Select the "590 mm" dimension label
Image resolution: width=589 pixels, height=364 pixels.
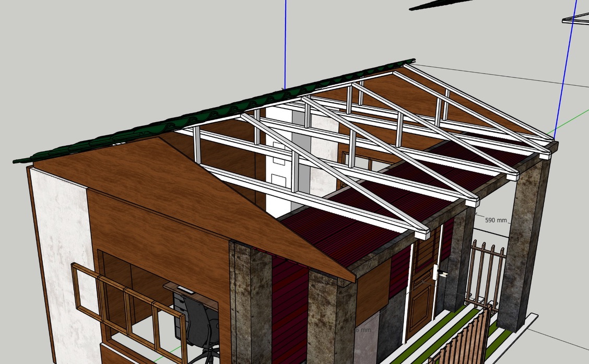pyautogui.click(x=496, y=220)
